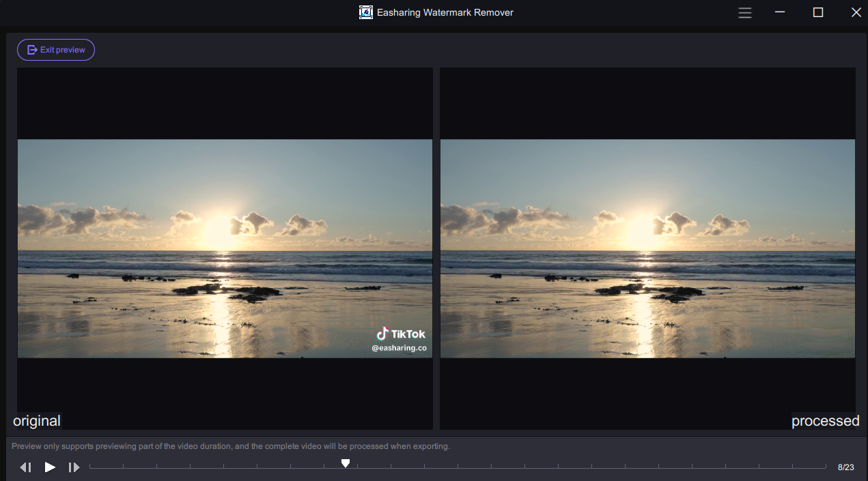The image size is (868, 481).
Task: Close the Easharing Watermark Remover window
Action: (856, 12)
